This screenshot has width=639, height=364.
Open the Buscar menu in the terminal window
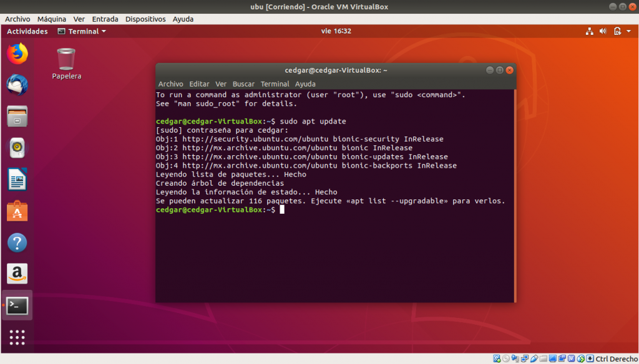tap(243, 84)
